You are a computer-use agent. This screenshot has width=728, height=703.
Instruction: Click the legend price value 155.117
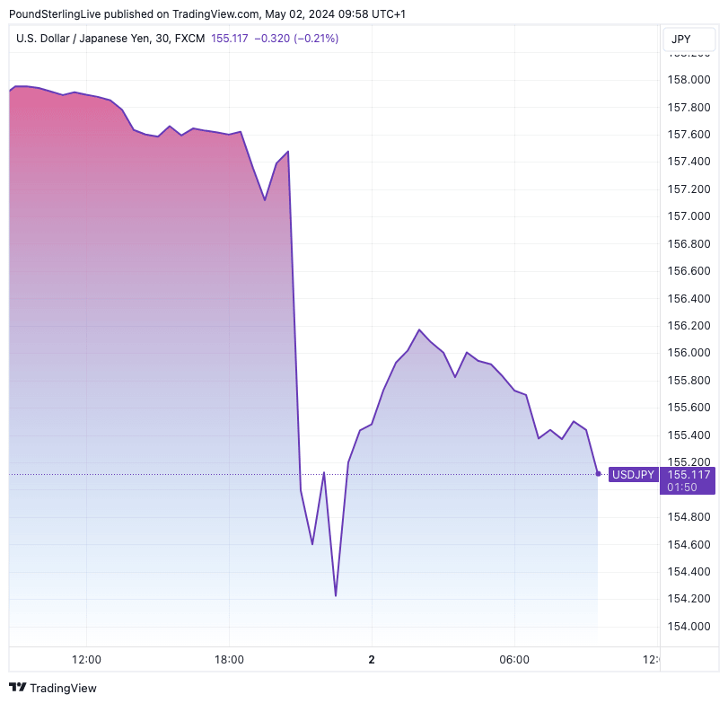(x=230, y=39)
